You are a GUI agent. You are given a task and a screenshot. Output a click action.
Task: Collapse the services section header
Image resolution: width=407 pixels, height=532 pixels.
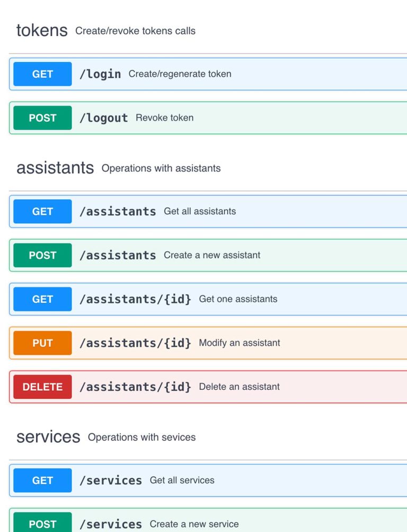click(x=48, y=437)
